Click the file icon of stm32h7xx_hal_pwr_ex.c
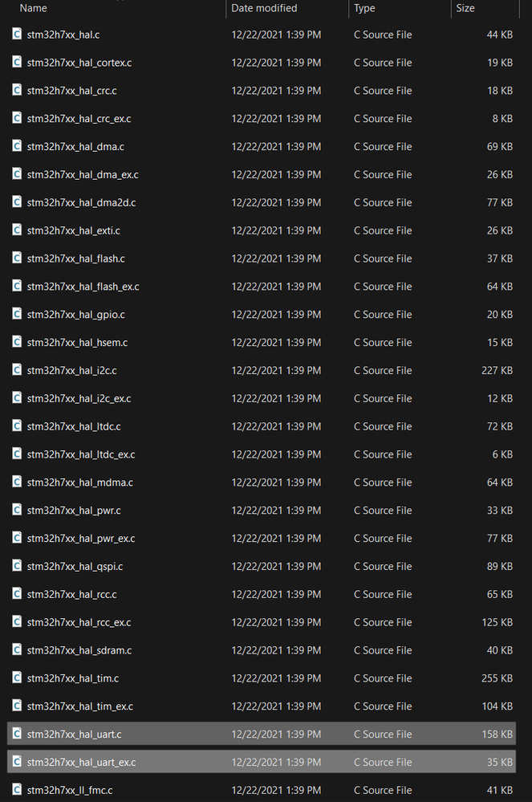The height and width of the screenshot is (802, 532). [x=17, y=538]
